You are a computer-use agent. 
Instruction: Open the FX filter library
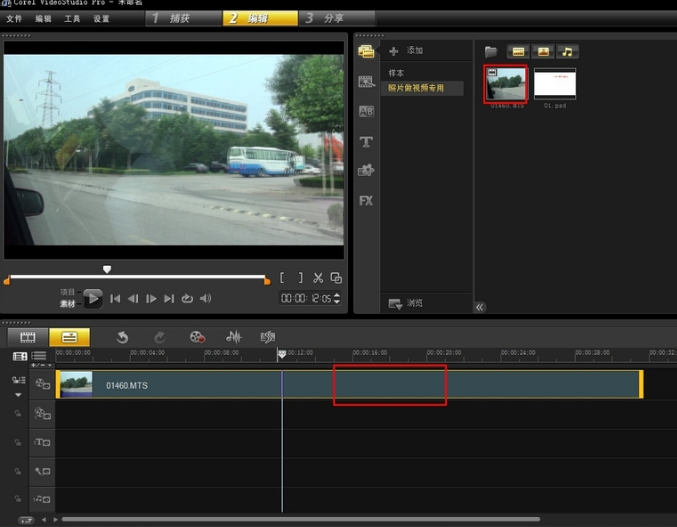point(366,200)
